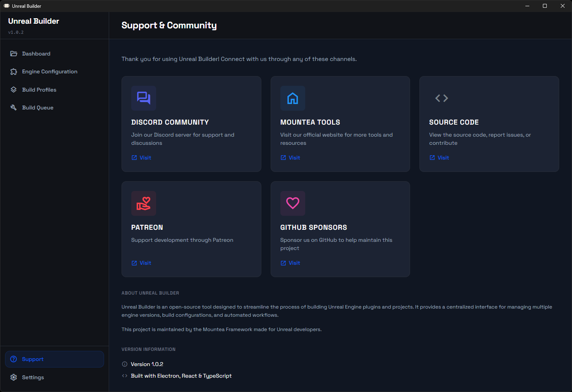The image size is (572, 392).
Task: Click the SOURCE CODE card title
Action: coord(454,122)
